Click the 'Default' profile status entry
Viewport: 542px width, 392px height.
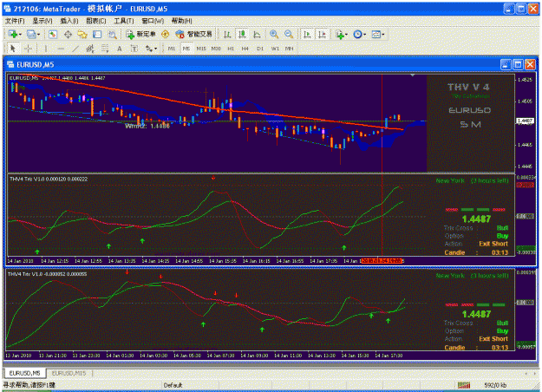pyautogui.click(x=173, y=385)
